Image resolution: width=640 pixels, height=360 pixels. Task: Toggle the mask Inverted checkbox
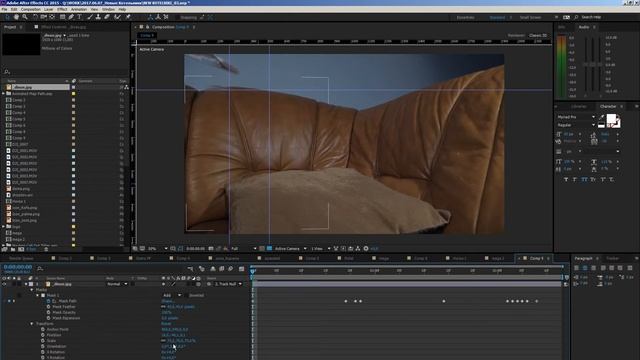[x=186, y=295]
